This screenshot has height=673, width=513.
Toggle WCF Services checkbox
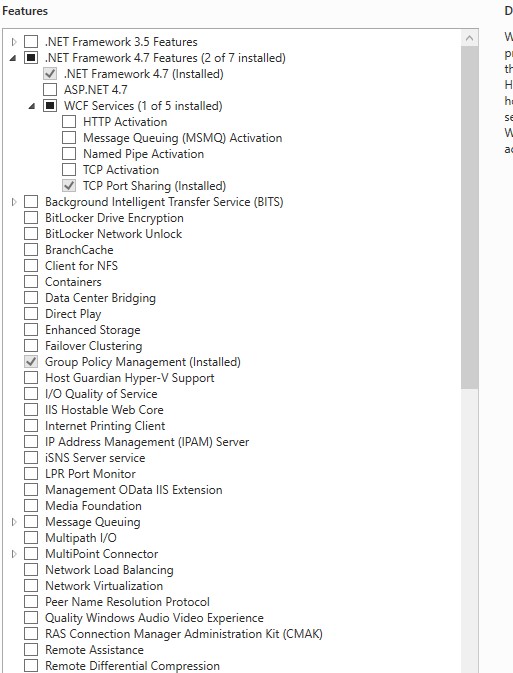tap(50, 106)
